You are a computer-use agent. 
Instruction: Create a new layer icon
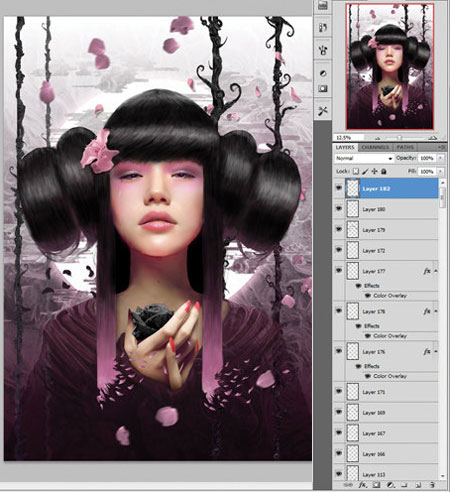click(418, 485)
